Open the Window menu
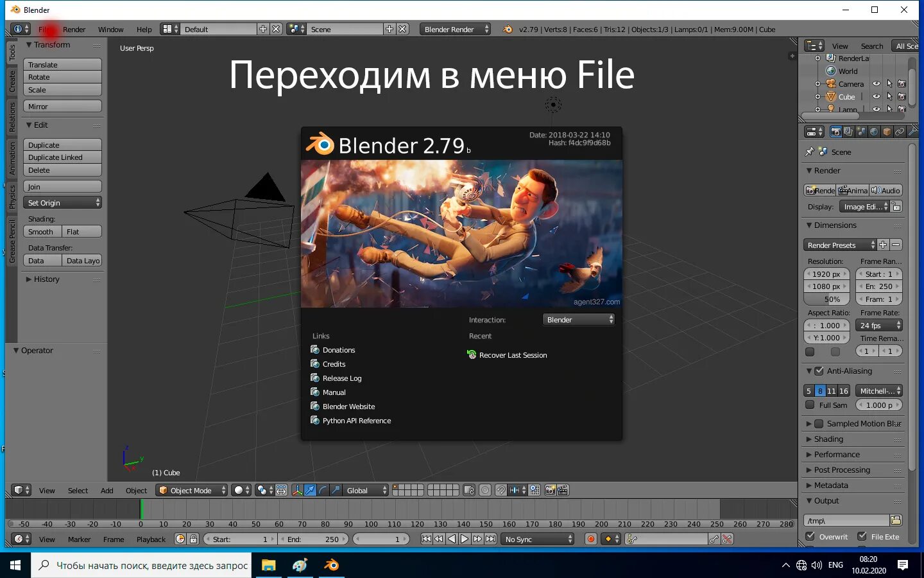This screenshot has height=578, width=924. 110,29
